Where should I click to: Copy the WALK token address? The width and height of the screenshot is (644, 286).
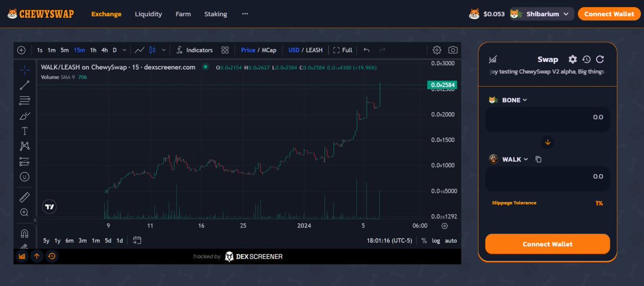point(538,159)
